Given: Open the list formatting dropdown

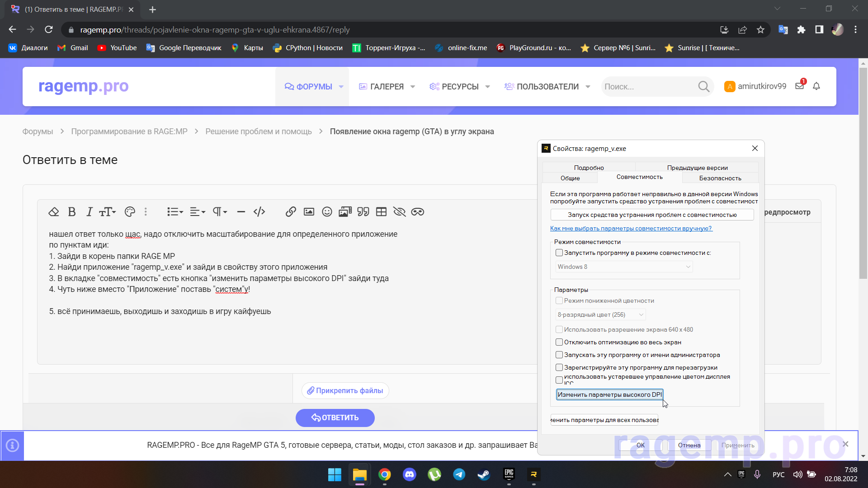Looking at the screenshot, I should (175, 212).
